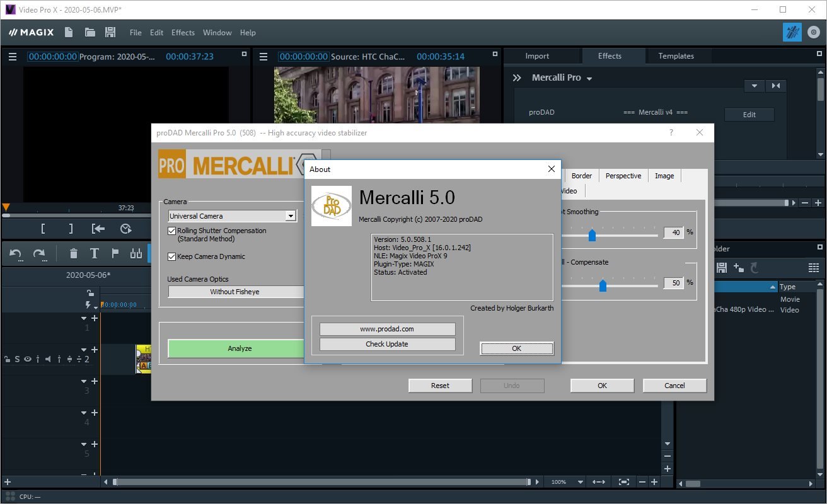Open the Effects menu in the menu bar
Image resolution: width=827 pixels, height=504 pixels.
(183, 32)
